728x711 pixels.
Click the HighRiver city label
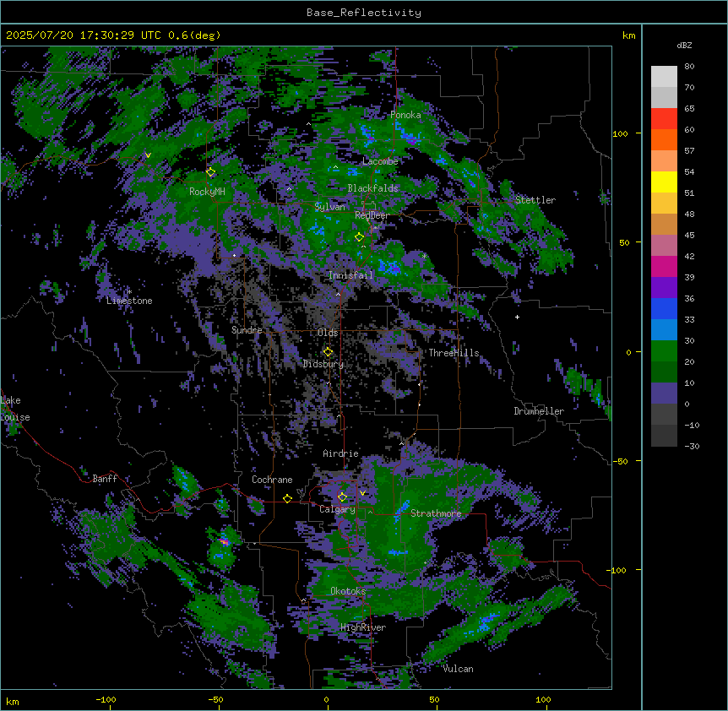[363, 627]
